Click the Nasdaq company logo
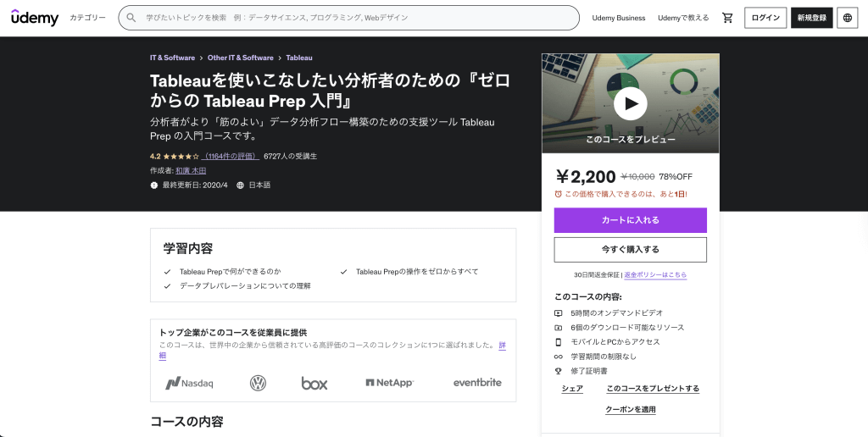Screen dimensions: 868x437 pos(189,383)
